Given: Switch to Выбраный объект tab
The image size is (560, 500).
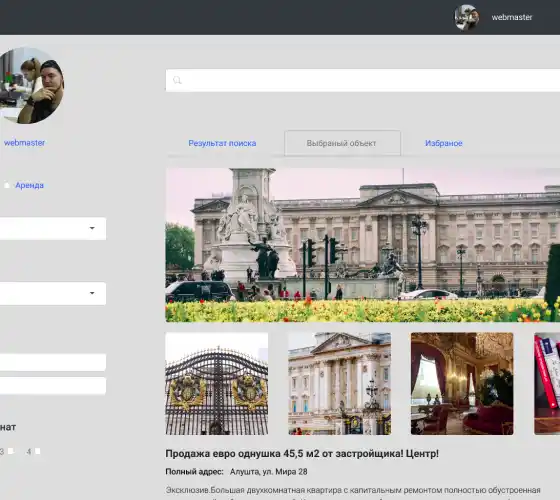Looking at the screenshot, I should click(342, 143).
